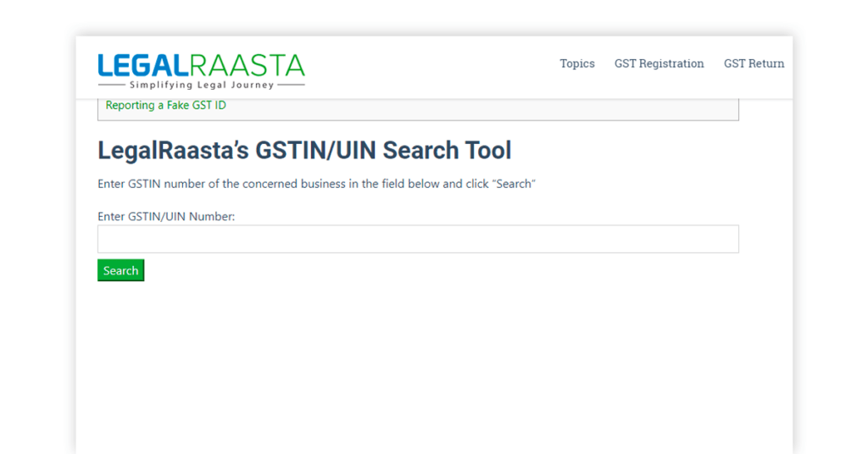
Task: Click the green Search button
Action: click(x=120, y=270)
